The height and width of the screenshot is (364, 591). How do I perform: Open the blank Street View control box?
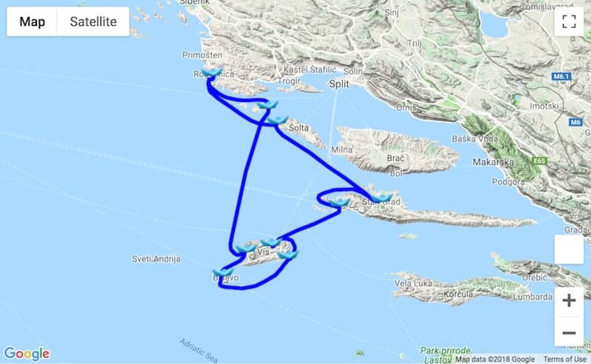(569, 249)
